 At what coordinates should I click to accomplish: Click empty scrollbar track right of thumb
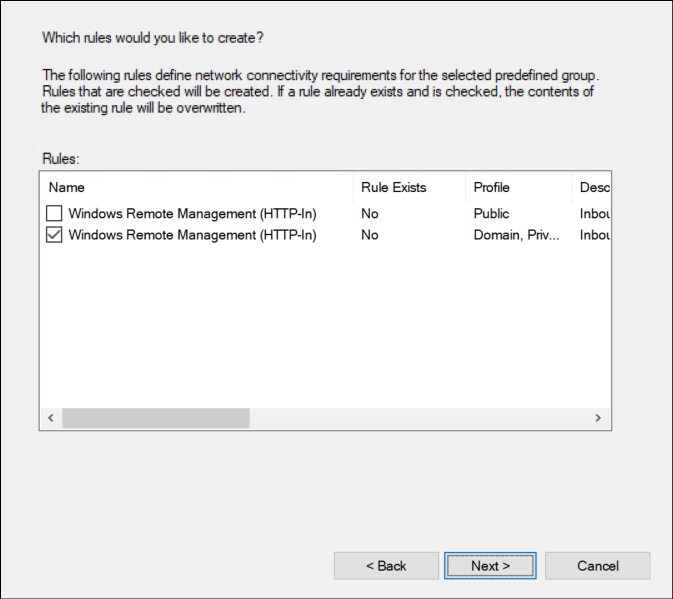click(420, 418)
